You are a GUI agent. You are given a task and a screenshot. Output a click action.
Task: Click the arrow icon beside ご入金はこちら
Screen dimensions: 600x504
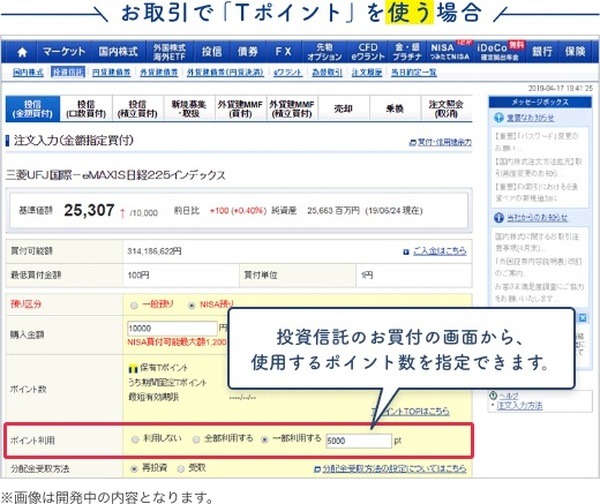(x=406, y=252)
